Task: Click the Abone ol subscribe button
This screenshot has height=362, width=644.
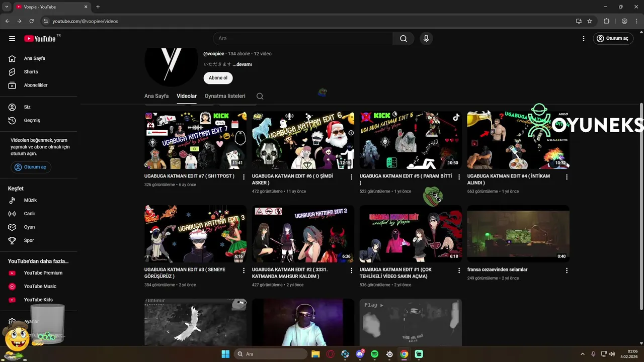Action: (x=218, y=78)
